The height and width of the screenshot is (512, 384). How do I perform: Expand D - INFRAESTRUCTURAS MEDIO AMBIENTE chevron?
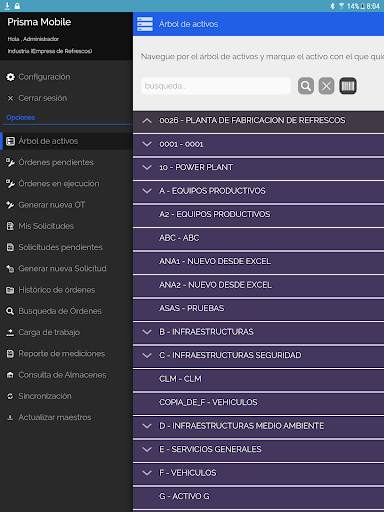pyautogui.click(x=147, y=426)
